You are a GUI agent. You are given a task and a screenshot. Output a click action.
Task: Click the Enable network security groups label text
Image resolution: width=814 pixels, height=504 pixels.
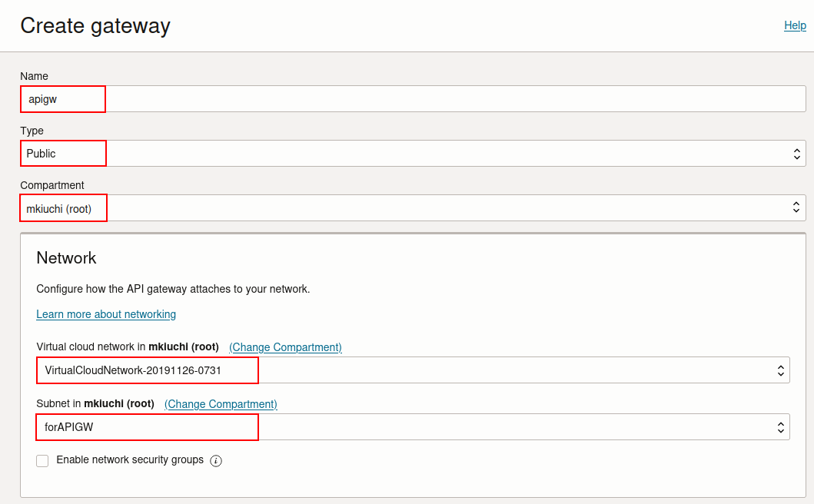click(130, 460)
